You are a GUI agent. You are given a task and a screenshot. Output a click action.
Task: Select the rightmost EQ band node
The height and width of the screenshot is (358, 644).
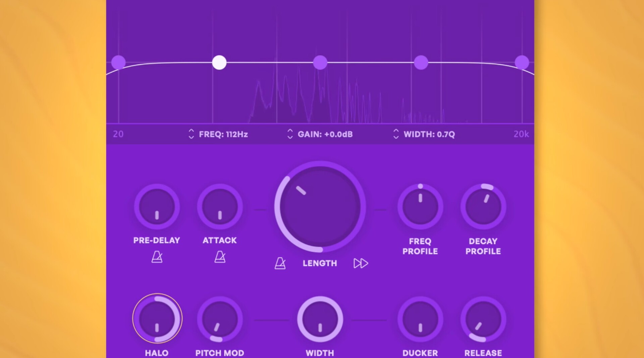[x=522, y=62]
